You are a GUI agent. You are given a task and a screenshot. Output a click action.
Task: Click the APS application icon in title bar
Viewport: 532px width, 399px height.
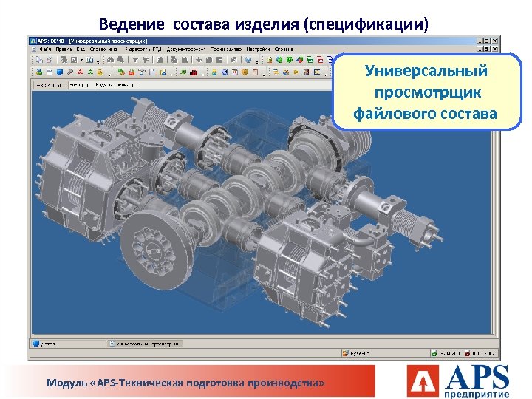pyautogui.click(x=33, y=41)
